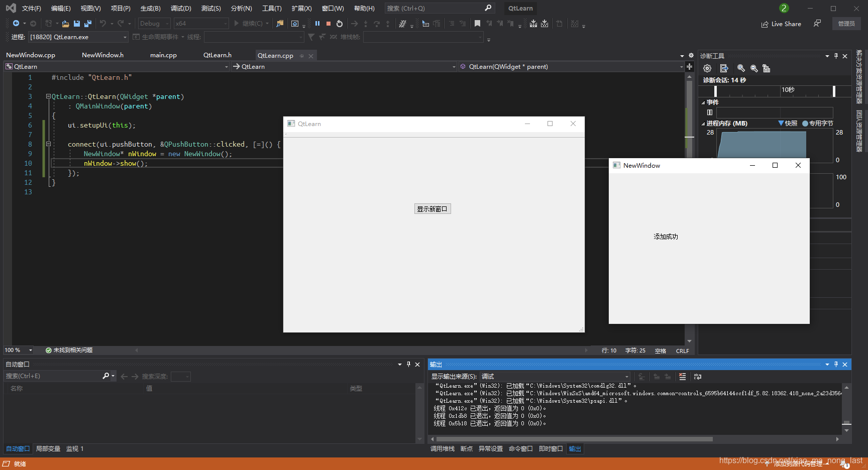The width and height of the screenshot is (868, 470).
Task: Close the QtLearn.cpp tab
Action: pyautogui.click(x=311, y=56)
